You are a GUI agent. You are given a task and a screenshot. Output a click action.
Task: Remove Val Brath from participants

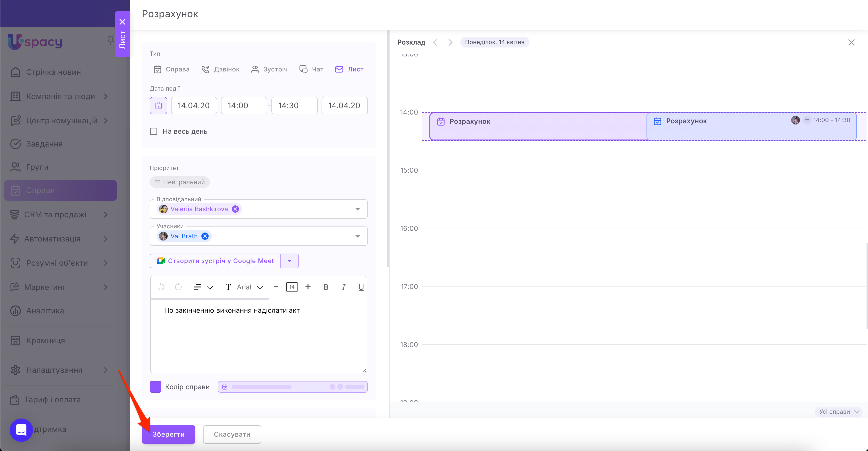(x=205, y=236)
